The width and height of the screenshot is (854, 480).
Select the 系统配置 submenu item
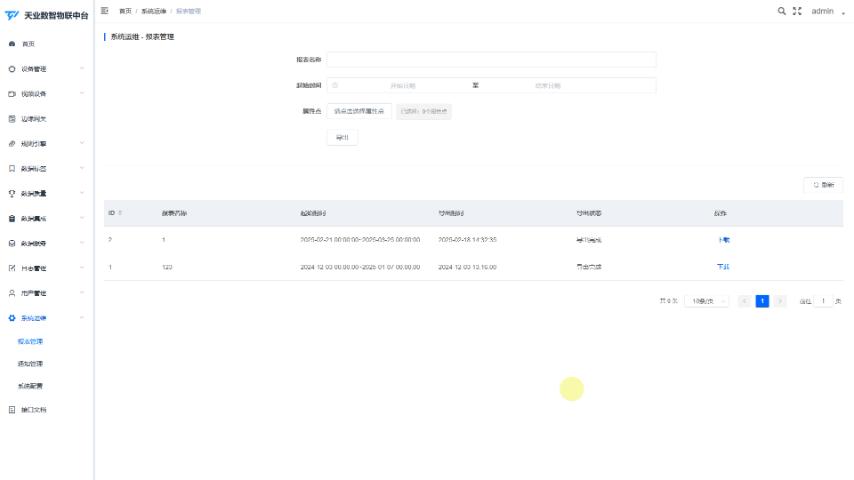(x=30, y=386)
